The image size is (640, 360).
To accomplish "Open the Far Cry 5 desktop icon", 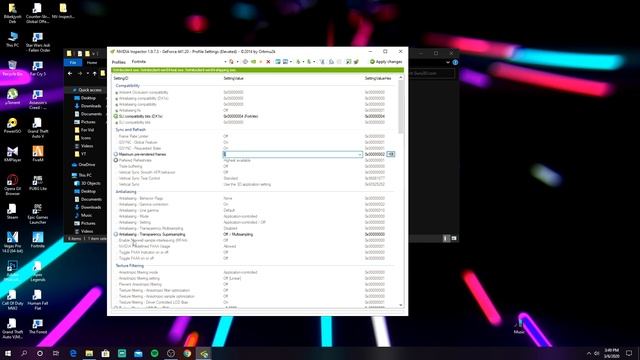I will pyautogui.click(x=38, y=68).
